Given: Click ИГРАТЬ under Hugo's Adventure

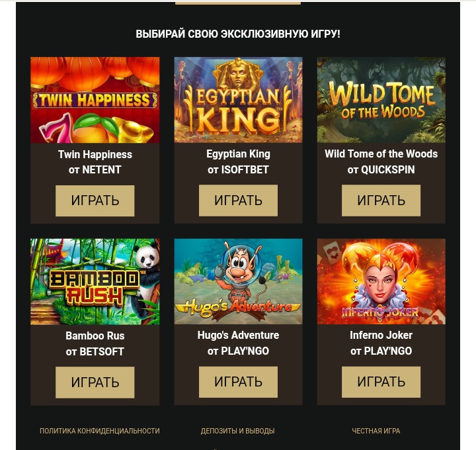Looking at the screenshot, I should click(238, 382).
